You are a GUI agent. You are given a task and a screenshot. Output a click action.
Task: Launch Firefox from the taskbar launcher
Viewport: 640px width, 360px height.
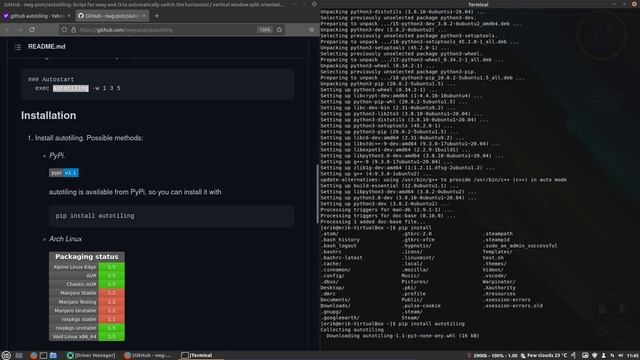[x=33, y=355]
